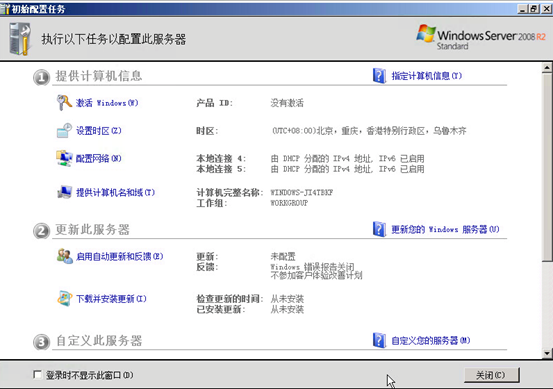Open the 自定义您的服务器 help link

point(431,341)
